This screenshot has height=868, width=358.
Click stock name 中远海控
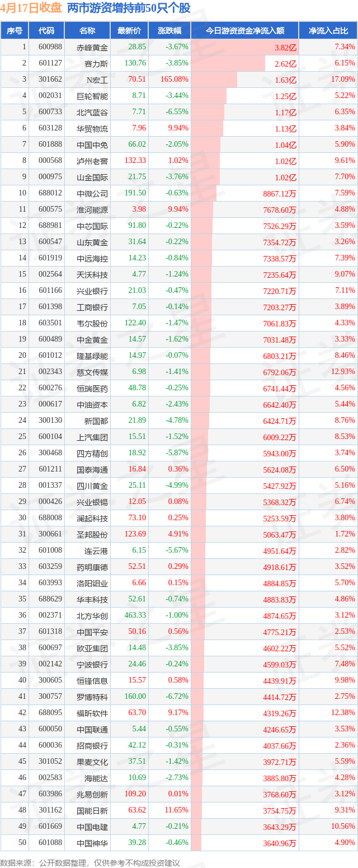[x=92, y=259]
